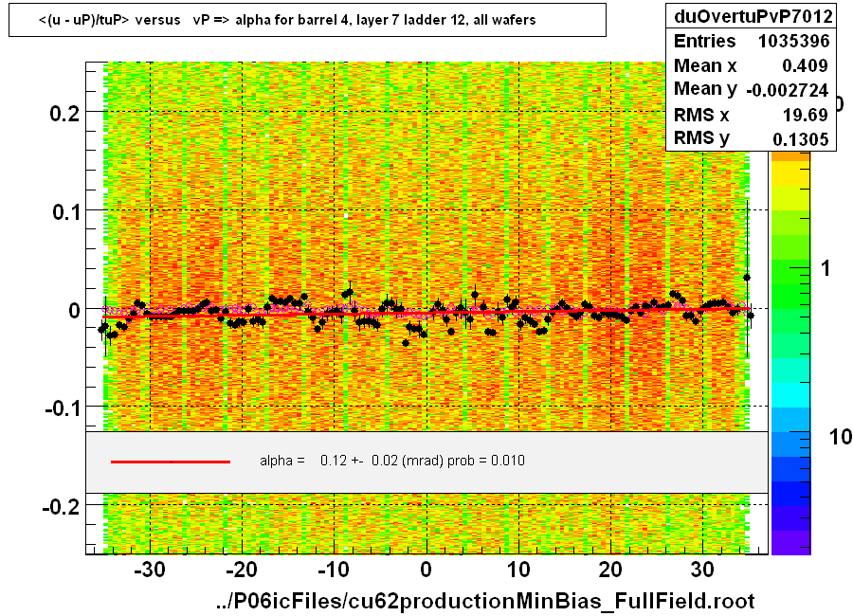The width and height of the screenshot is (853, 616).
Task: Click the y-axis label 0
Action: point(74,310)
